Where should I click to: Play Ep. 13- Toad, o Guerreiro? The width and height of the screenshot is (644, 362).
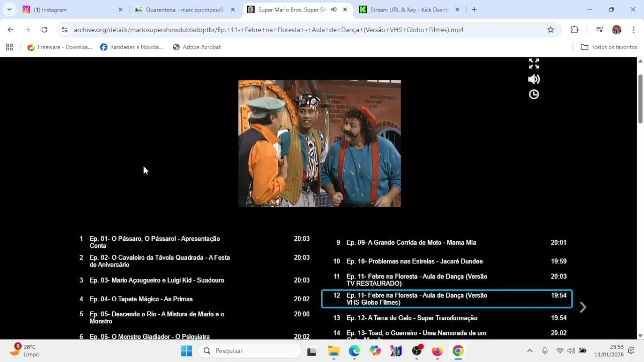coord(447,334)
